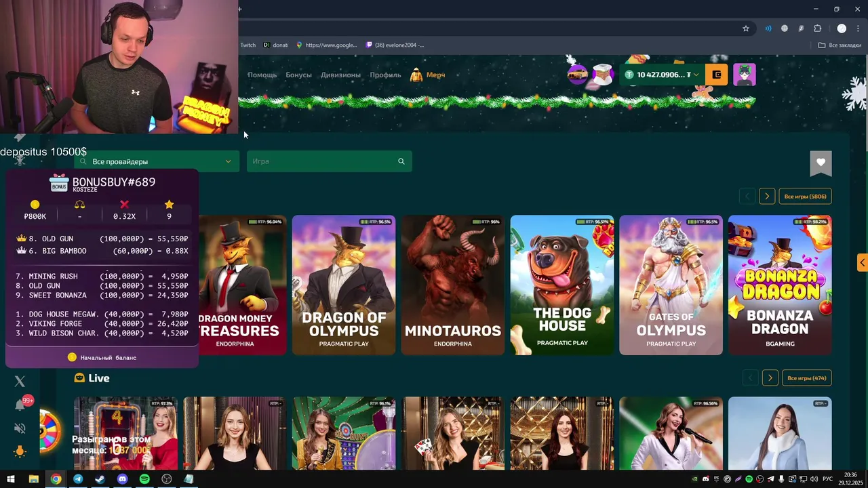Open Telegram from the taskbar
Viewport: 868px width, 488px height.
(78, 479)
